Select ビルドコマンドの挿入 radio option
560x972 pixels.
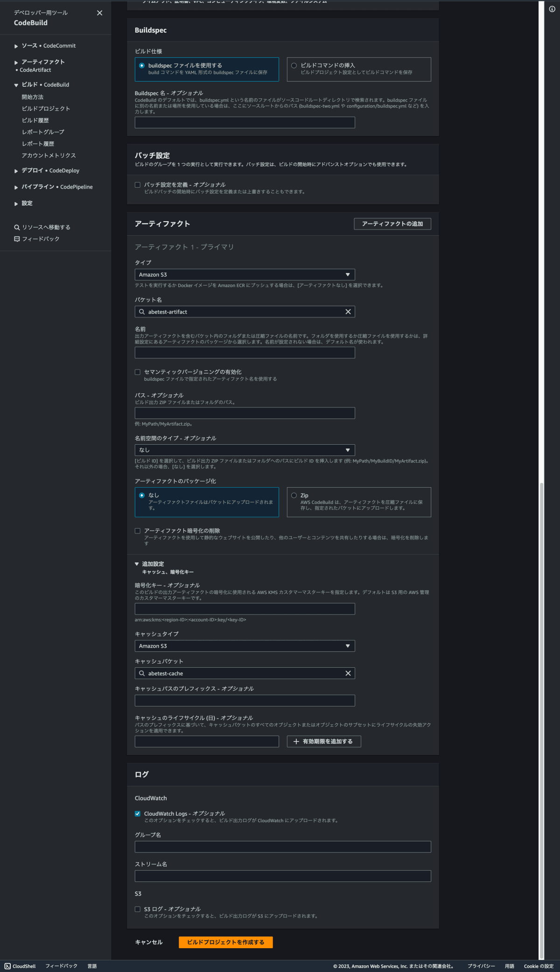click(x=294, y=66)
